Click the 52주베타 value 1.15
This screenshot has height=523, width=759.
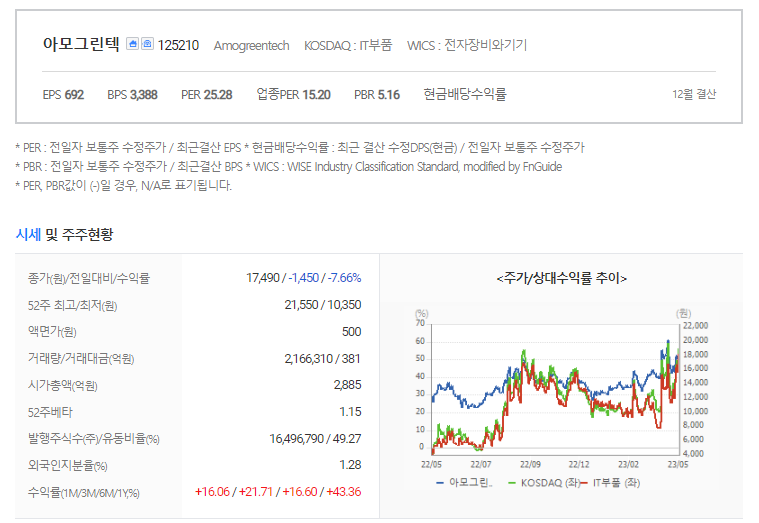(350, 412)
